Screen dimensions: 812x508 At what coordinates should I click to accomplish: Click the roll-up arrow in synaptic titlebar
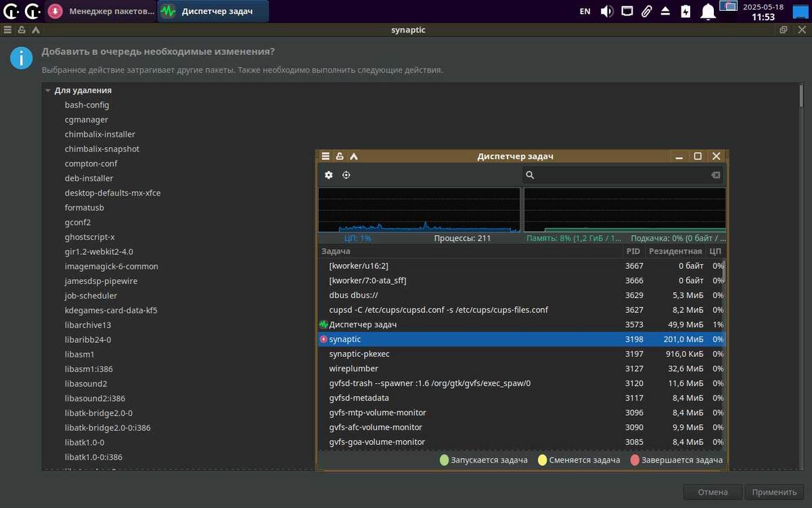click(36, 30)
